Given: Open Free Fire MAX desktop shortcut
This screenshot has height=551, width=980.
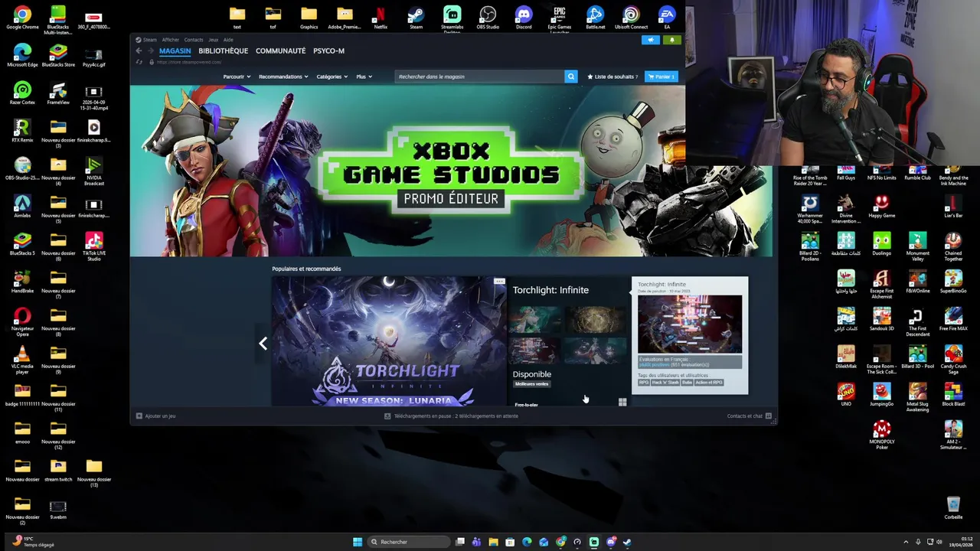Looking at the screenshot, I should (953, 320).
